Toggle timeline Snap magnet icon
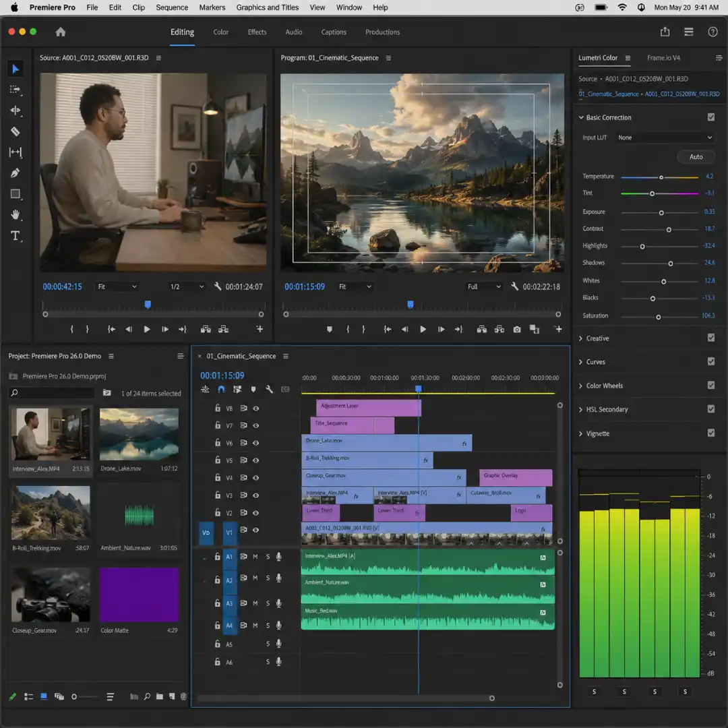The height and width of the screenshot is (728, 728). [222, 390]
